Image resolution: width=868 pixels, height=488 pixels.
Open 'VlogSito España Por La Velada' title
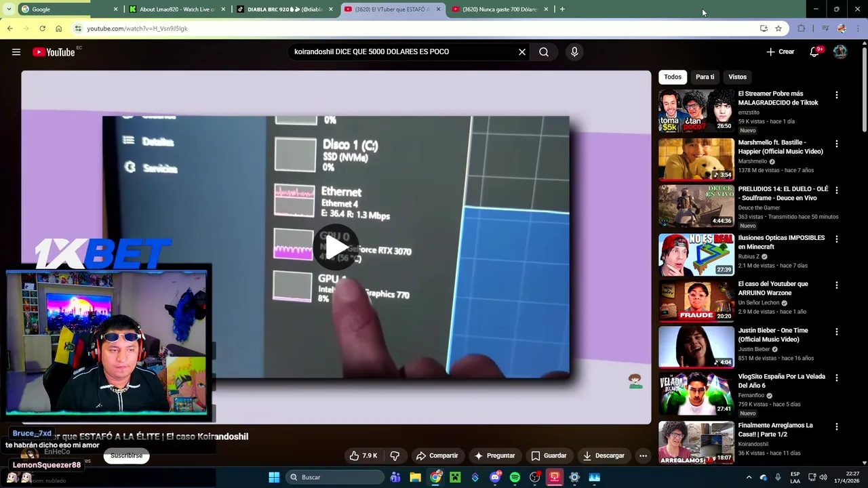pos(782,381)
